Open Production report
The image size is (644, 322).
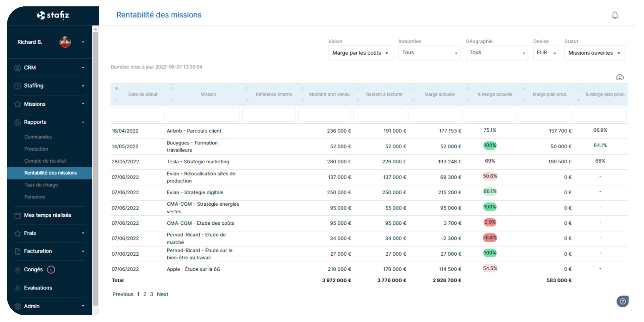36,149
